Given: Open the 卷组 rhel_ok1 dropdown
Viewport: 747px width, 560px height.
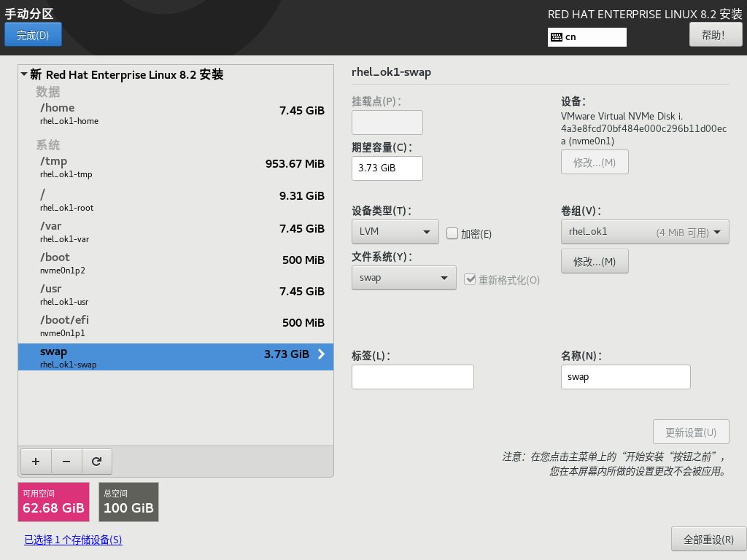Looking at the screenshot, I should pyautogui.click(x=645, y=232).
